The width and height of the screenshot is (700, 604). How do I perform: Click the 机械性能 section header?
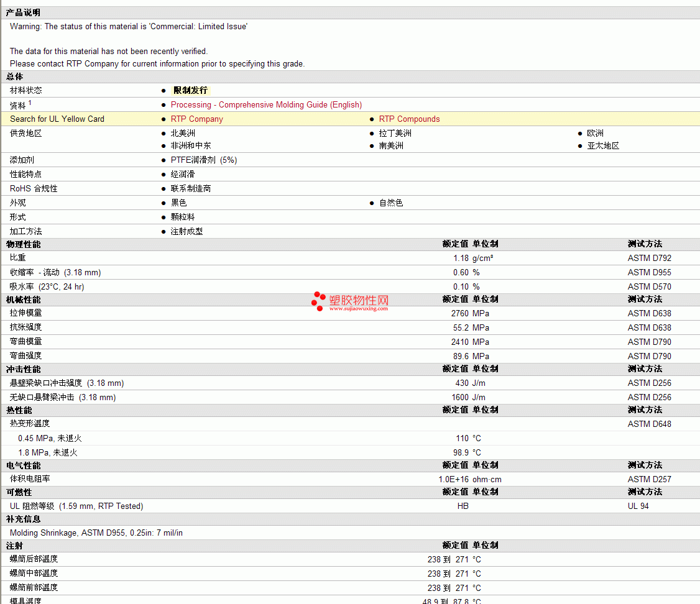click(23, 300)
